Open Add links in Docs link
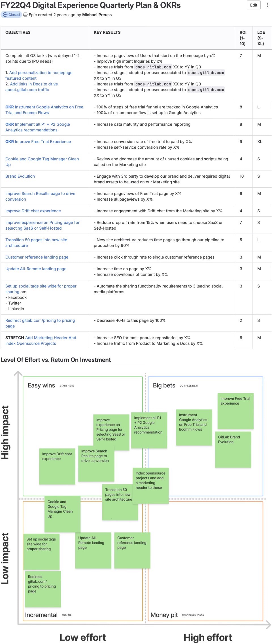Viewport: 272px width, 644px height. click(x=34, y=84)
